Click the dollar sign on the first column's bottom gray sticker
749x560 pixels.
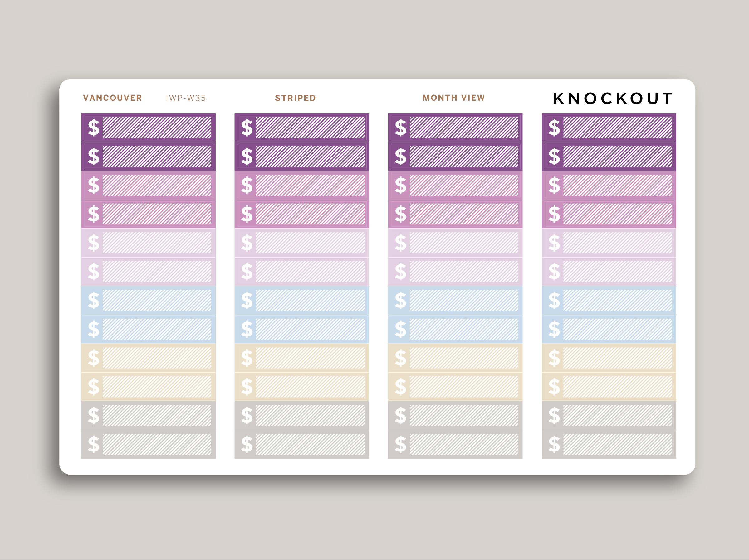pyautogui.click(x=94, y=444)
